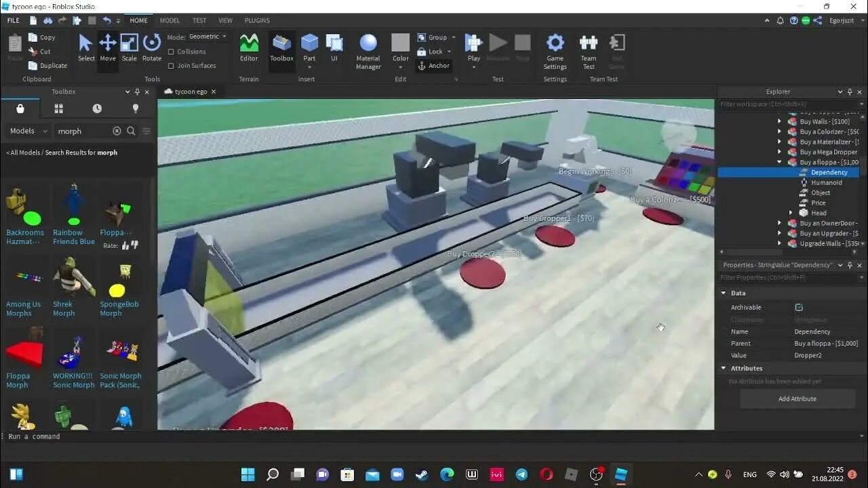Collapse the Buy a floppa item

click(x=780, y=162)
